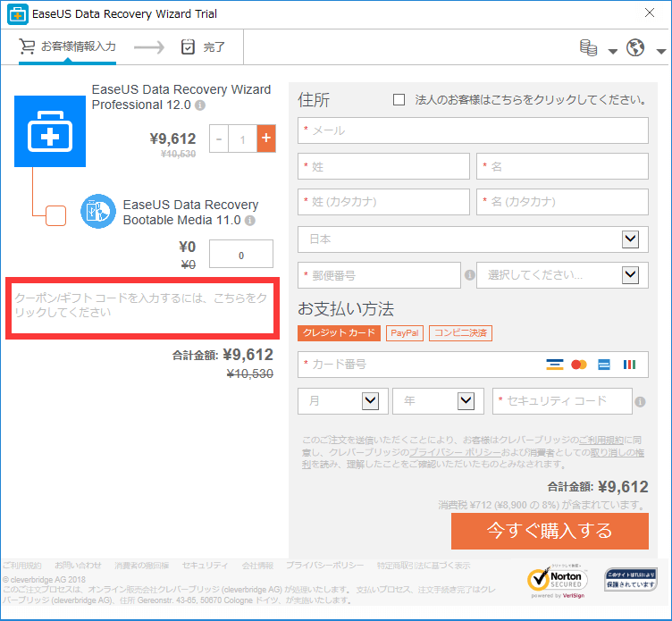Open the 月 expiry month dropdown
672x621 pixels.
(343, 401)
